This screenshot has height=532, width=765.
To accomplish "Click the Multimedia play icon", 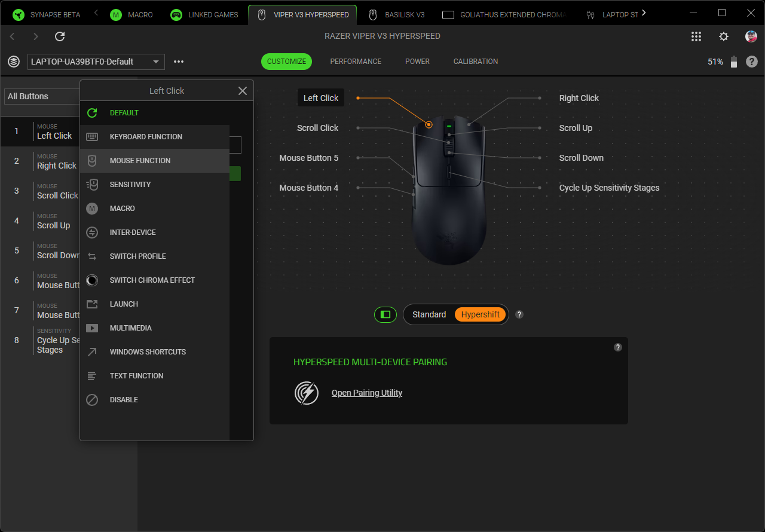I will (x=92, y=328).
